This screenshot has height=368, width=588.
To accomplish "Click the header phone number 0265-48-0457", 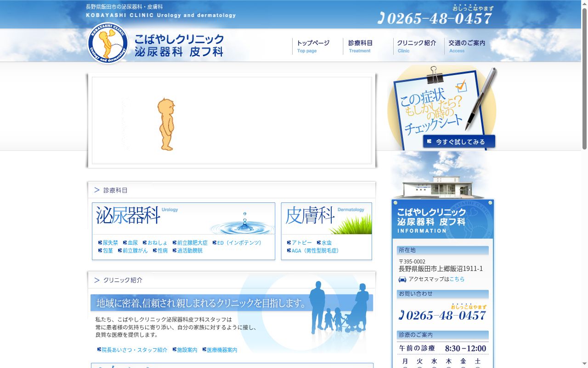I will coord(435,18).
